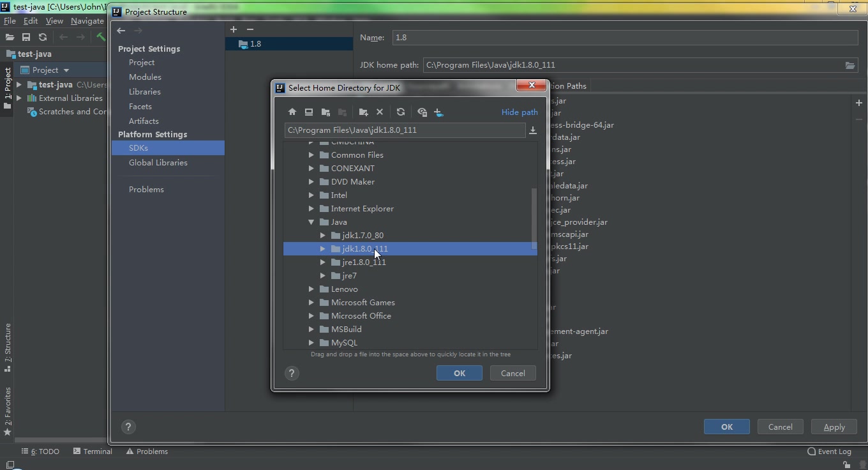Viewport: 868px width, 470px height.
Task: Navigate back in Project Structure
Action: click(121, 31)
